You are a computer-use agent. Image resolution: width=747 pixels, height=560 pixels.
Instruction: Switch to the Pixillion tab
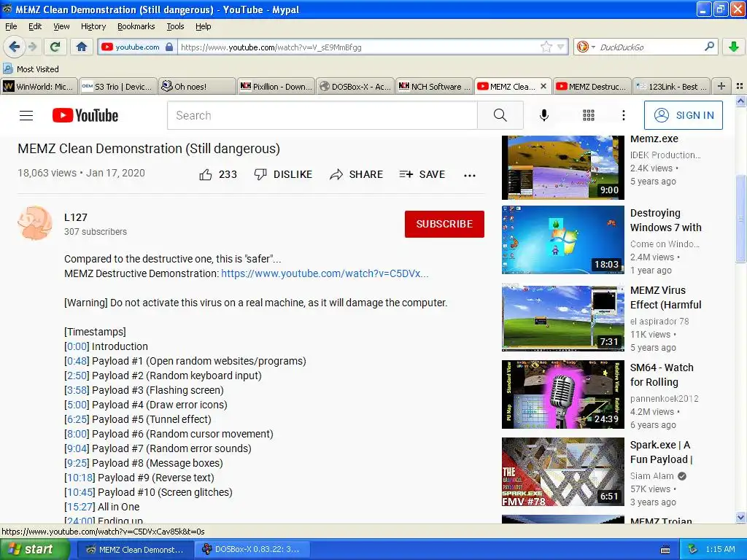276,86
